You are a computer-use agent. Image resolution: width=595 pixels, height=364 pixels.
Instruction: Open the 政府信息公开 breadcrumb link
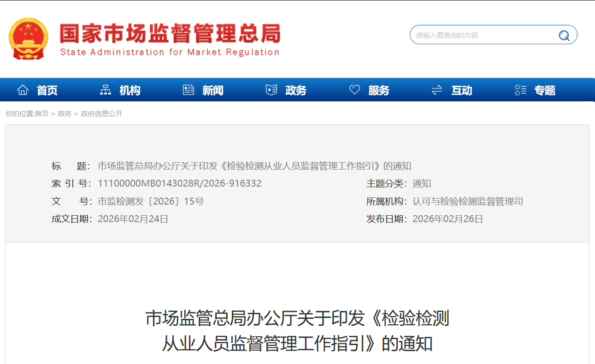tap(102, 114)
